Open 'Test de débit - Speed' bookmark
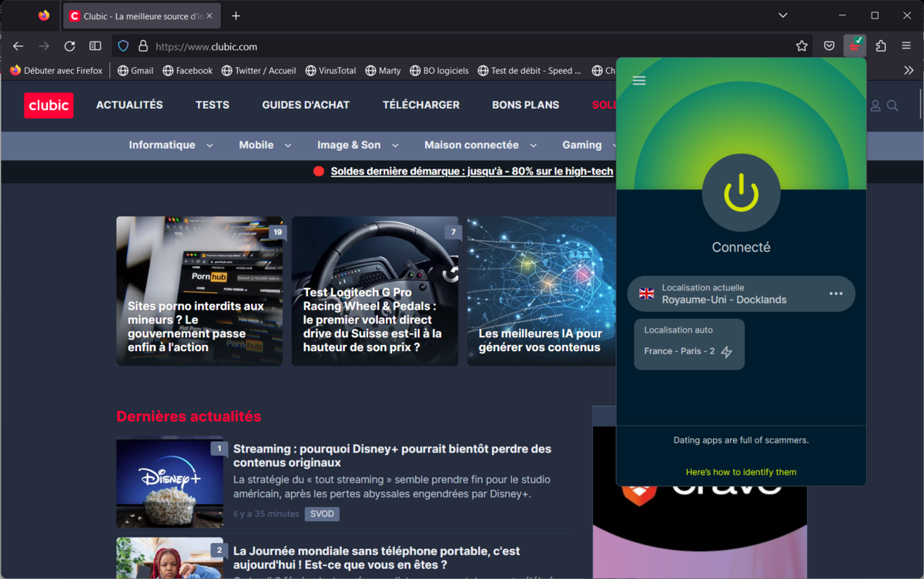 tap(530, 70)
